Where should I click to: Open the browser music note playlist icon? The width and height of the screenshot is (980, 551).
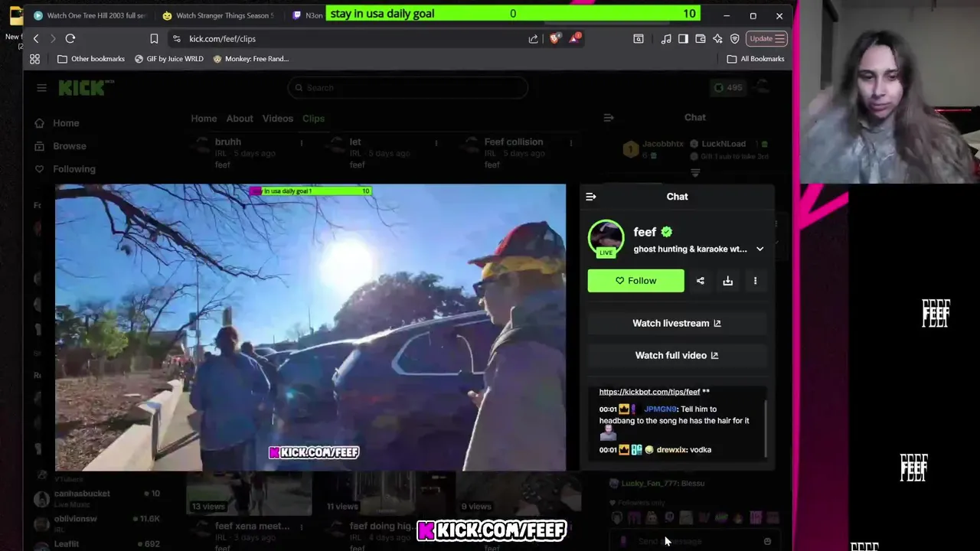(x=666, y=38)
